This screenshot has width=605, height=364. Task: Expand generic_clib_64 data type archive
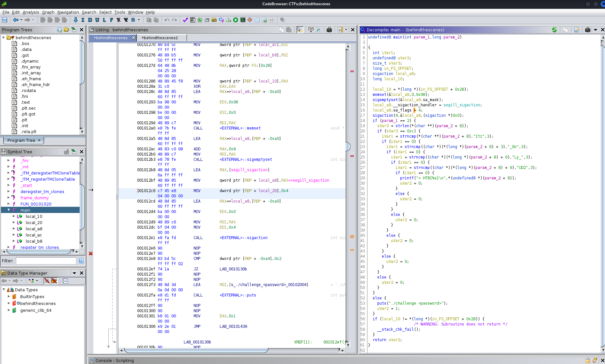[x=9, y=310]
